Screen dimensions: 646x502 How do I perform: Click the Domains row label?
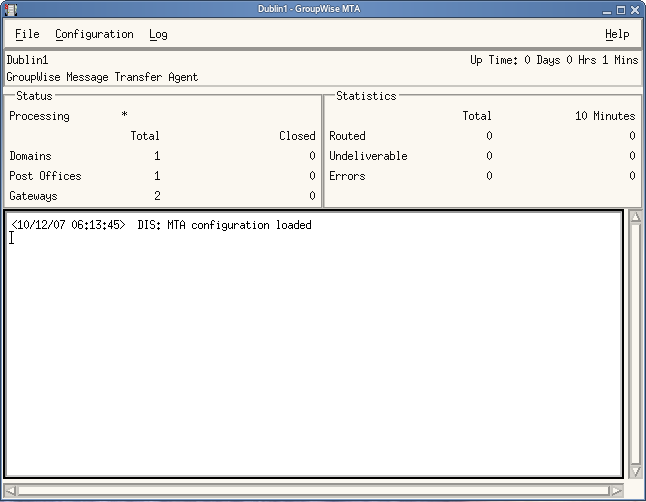click(x=30, y=156)
